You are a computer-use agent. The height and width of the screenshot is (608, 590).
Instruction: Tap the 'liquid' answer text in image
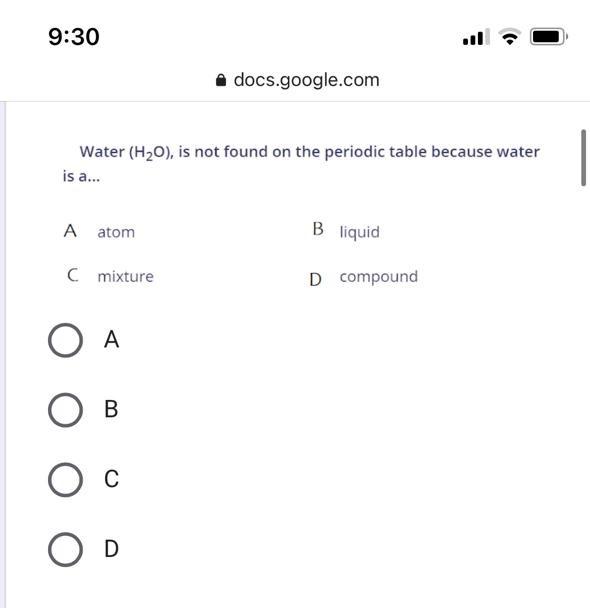coord(359,232)
